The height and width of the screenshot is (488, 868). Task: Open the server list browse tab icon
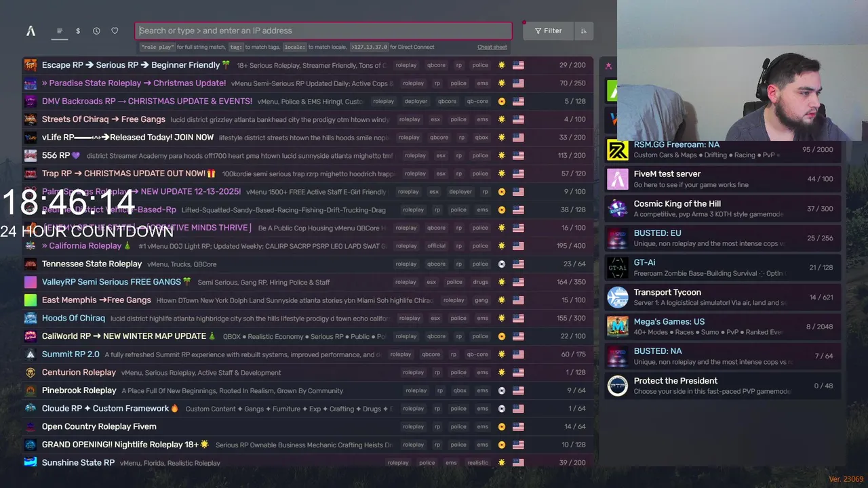(x=60, y=30)
